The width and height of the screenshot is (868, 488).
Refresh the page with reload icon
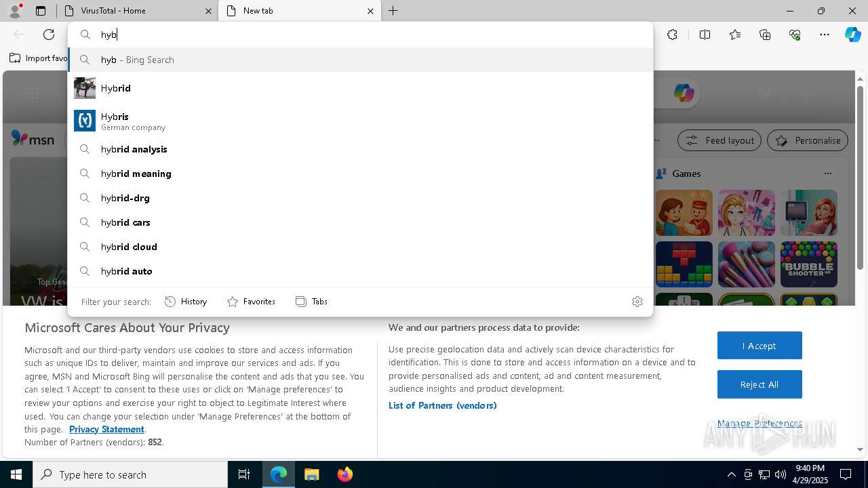pos(49,35)
